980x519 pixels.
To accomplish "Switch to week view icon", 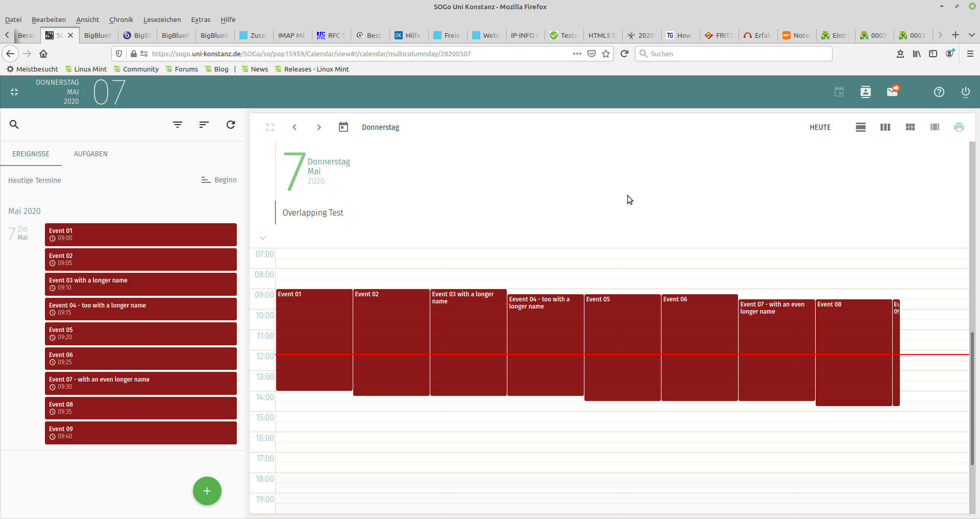I will click(x=885, y=127).
